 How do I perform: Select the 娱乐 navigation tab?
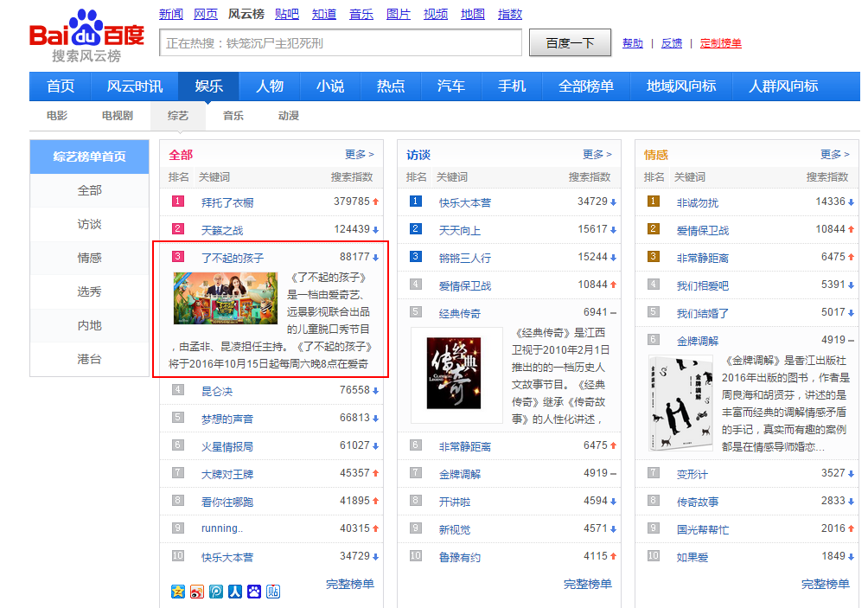pos(208,86)
